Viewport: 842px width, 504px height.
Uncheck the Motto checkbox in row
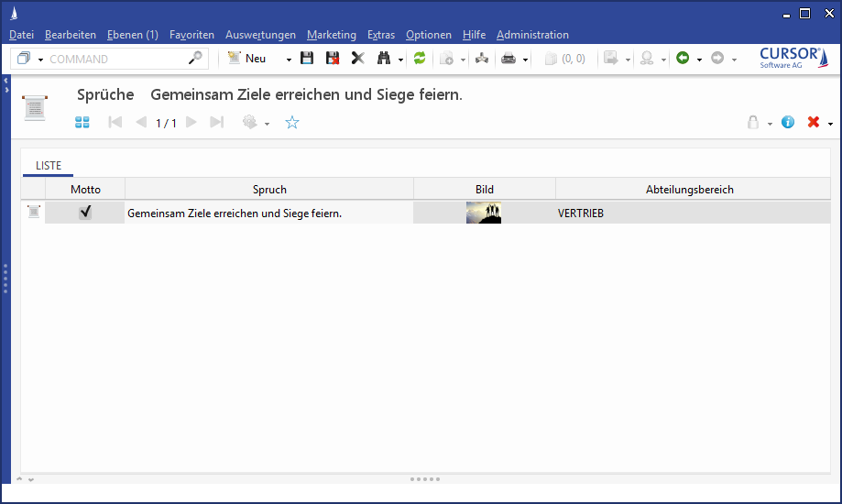click(x=85, y=213)
